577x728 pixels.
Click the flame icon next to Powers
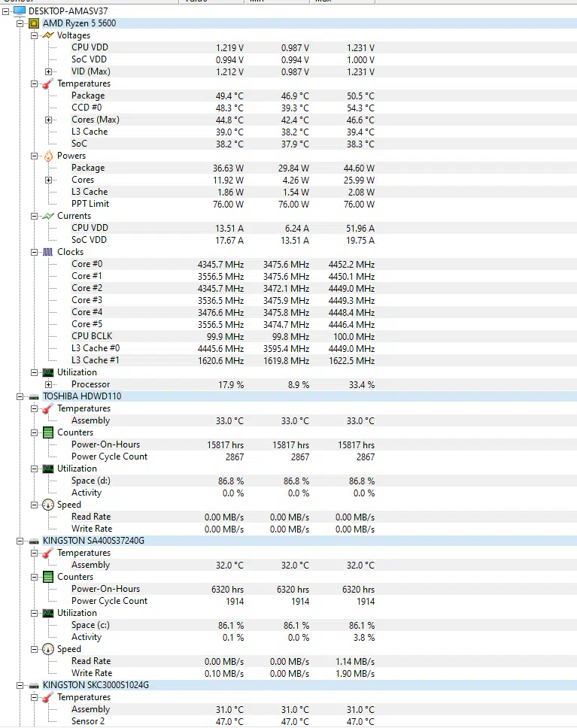pos(48,156)
